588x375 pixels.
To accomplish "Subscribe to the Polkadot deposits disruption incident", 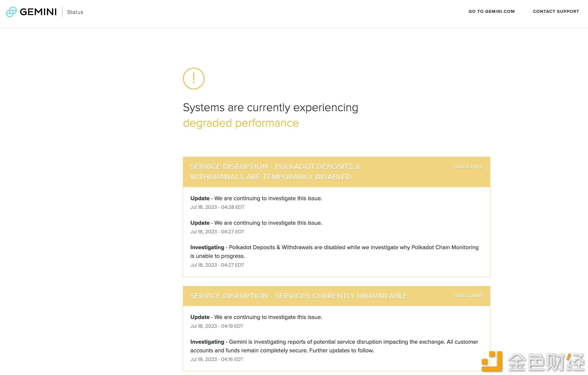I will [x=468, y=167].
